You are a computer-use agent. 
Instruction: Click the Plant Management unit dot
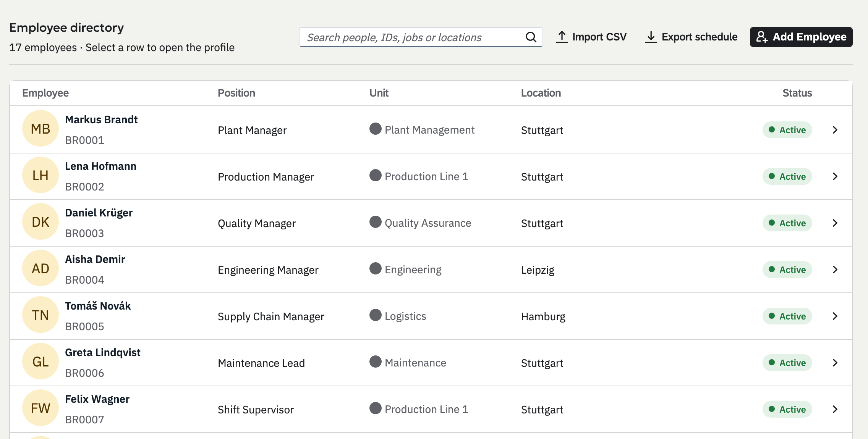tap(376, 129)
